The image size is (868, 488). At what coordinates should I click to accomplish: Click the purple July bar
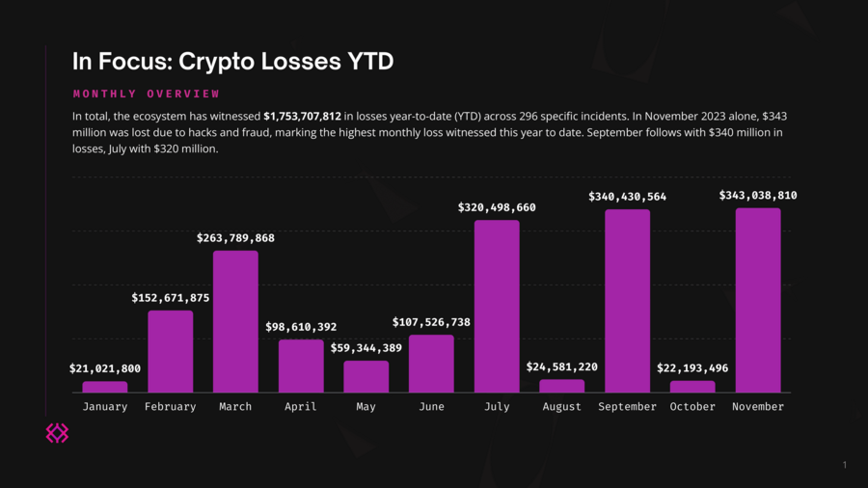point(497,306)
